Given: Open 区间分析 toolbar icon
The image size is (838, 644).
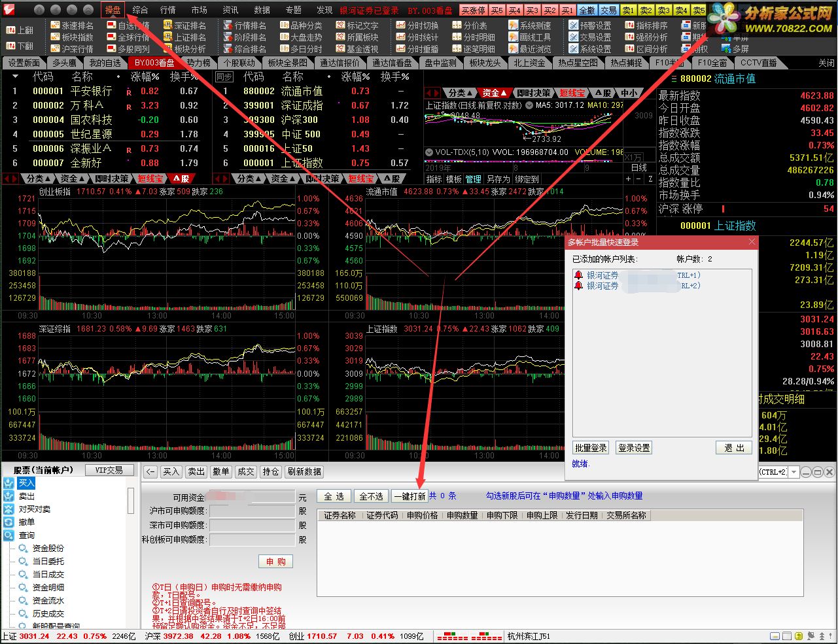Looking at the screenshot, I should tap(646, 49).
